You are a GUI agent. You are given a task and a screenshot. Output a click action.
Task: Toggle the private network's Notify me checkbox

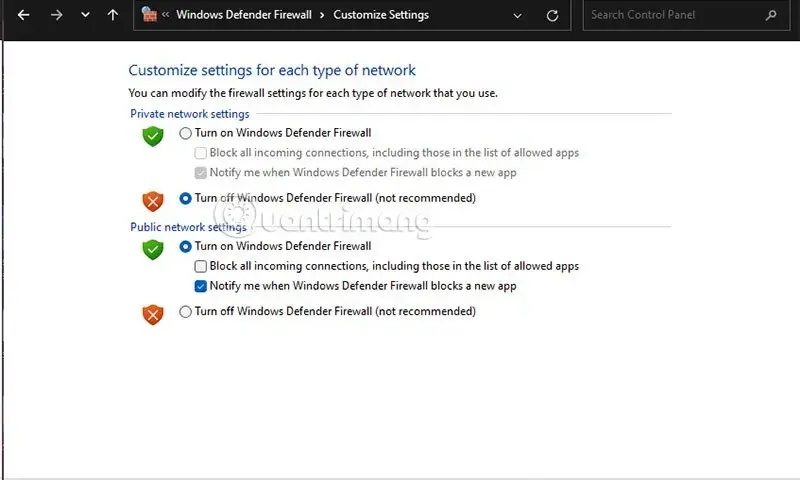201,173
